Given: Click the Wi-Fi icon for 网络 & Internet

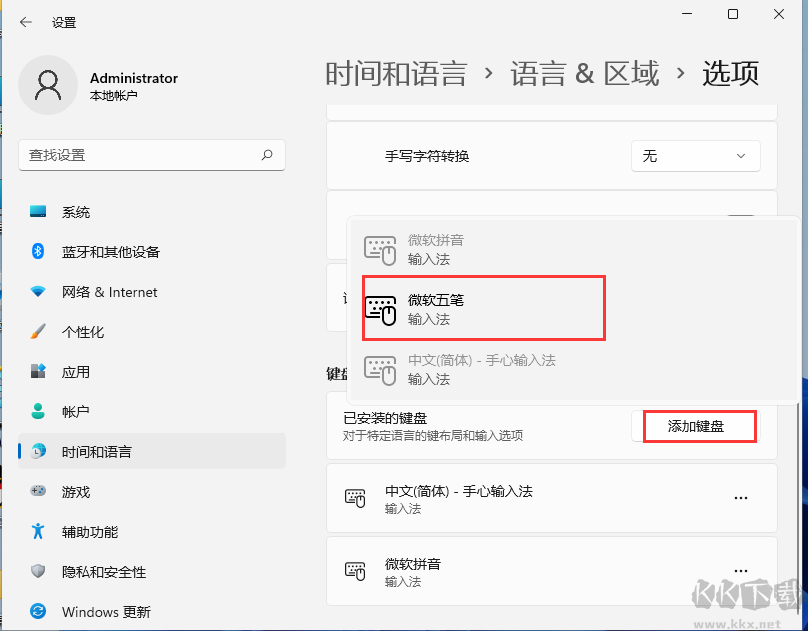Looking at the screenshot, I should point(38,292).
